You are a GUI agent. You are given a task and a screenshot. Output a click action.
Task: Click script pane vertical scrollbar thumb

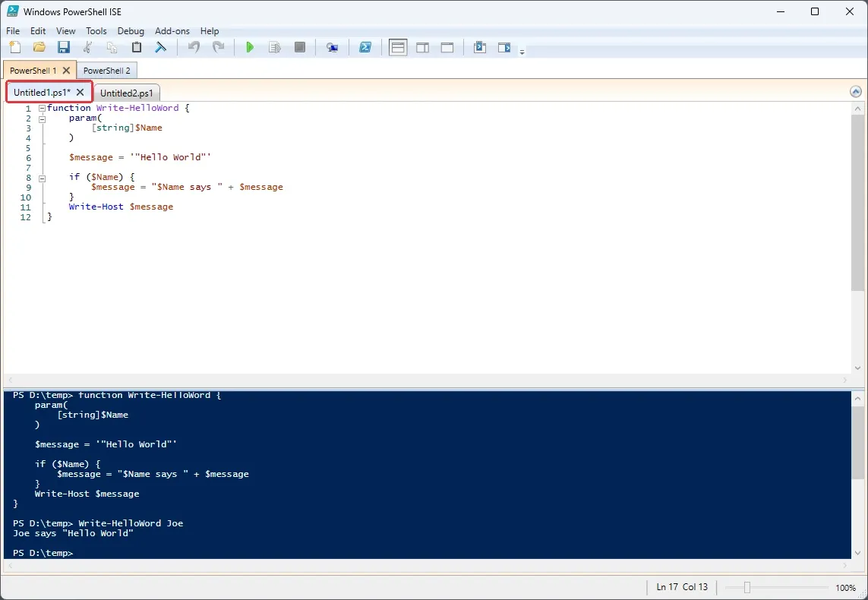tap(857, 202)
